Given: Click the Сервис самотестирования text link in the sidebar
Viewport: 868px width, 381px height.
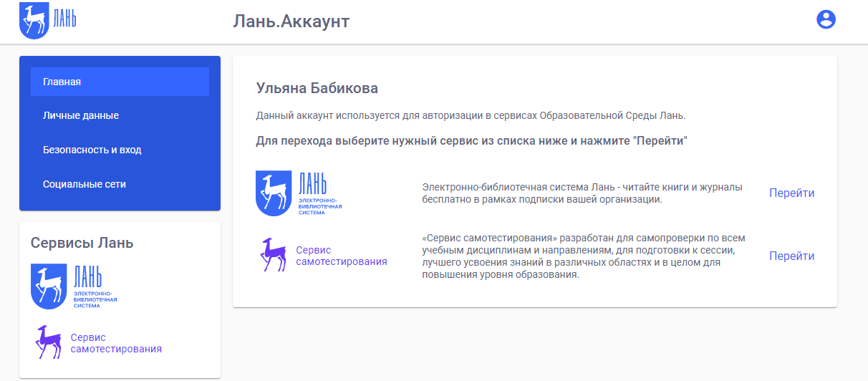Looking at the screenshot, I should point(116,343).
